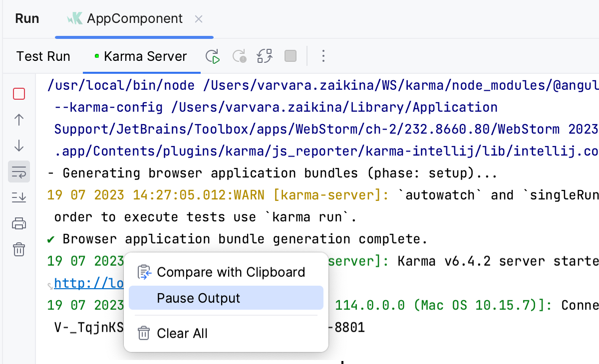Toggle Scroll to End of output
Viewport: 599px width, 364px height.
point(19,197)
